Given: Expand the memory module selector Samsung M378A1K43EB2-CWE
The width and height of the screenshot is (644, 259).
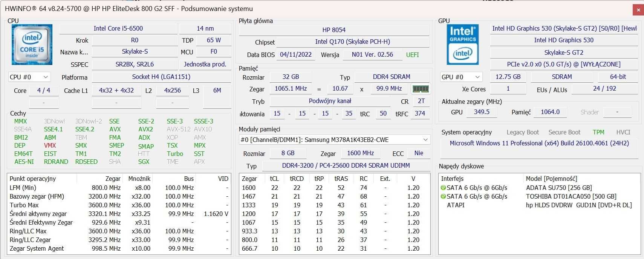Looking at the screenshot, I should pyautogui.click(x=335, y=140).
